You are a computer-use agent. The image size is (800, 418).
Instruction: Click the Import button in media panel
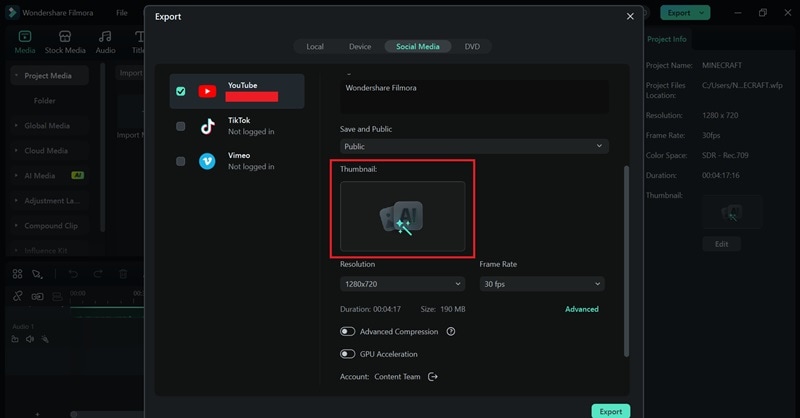(x=131, y=73)
